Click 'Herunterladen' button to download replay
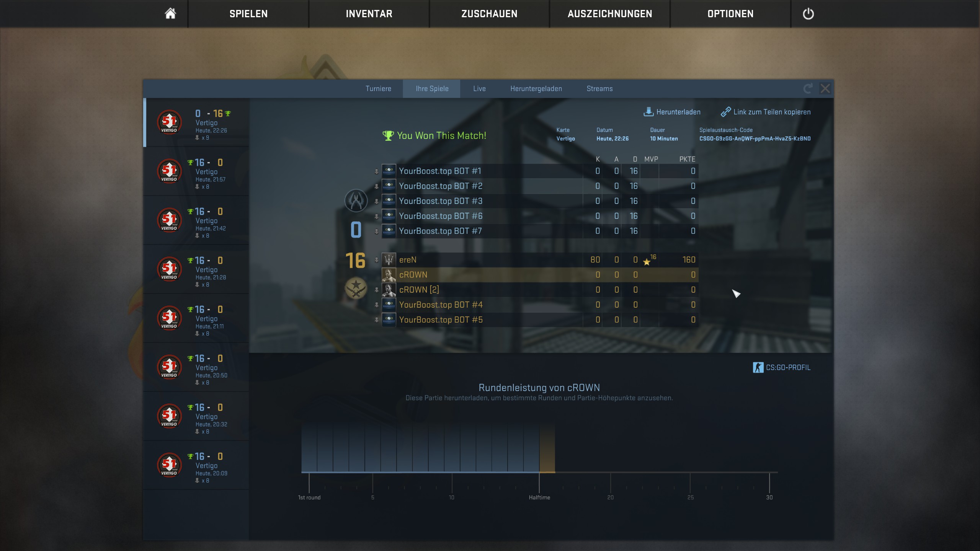Image resolution: width=980 pixels, height=551 pixels. pyautogui.click(x=672, y=112)
